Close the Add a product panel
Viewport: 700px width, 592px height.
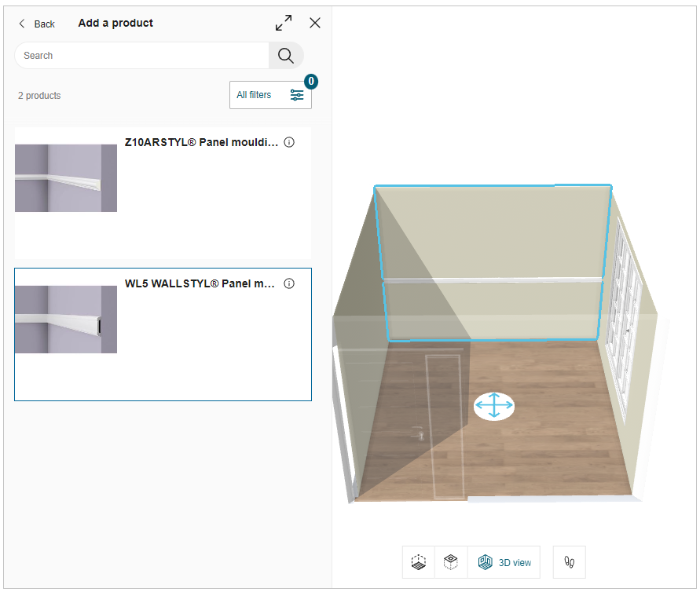(x=315, y=23)
